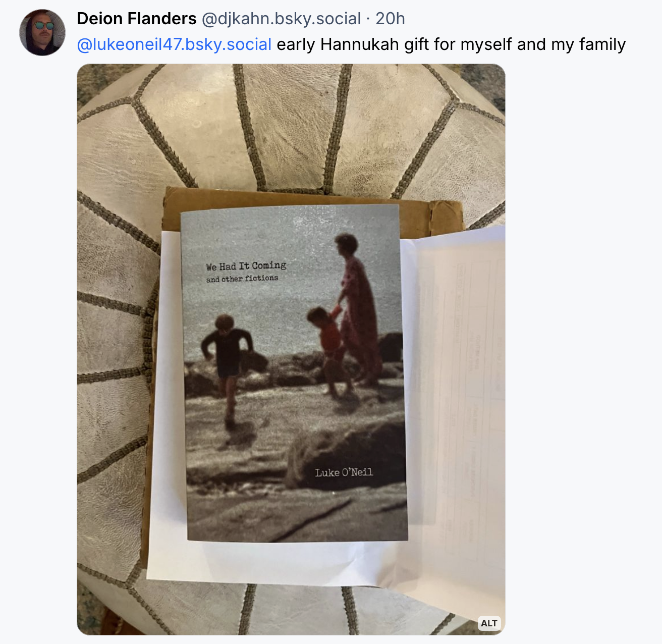662x644 pixels.
Task: Show the ALT text badge on photo
Action: [x=489, y=623]
